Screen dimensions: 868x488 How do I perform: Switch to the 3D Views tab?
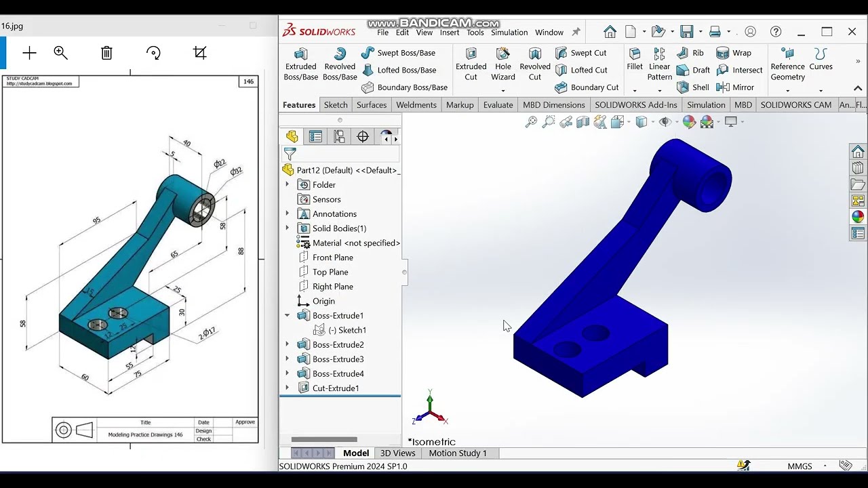click(x=397, y=453)
